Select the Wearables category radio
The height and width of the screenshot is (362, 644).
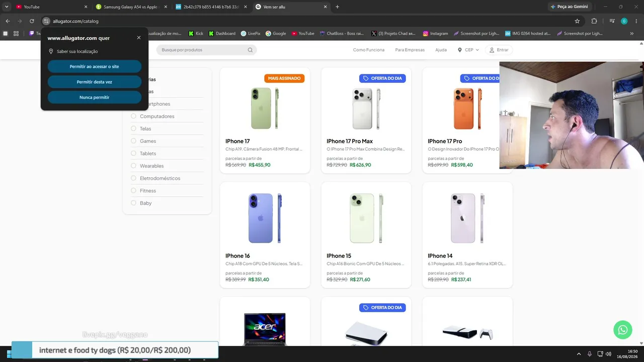133,166
